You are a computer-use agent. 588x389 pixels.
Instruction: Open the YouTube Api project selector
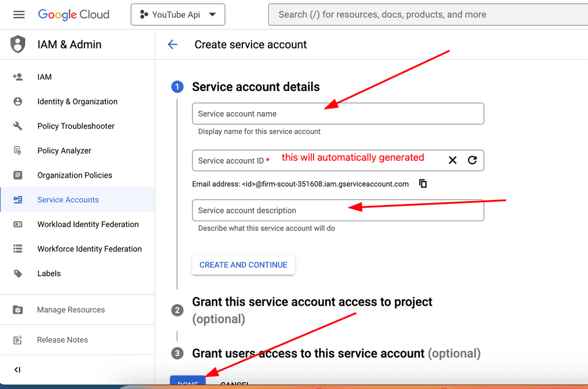coord(178,14)
